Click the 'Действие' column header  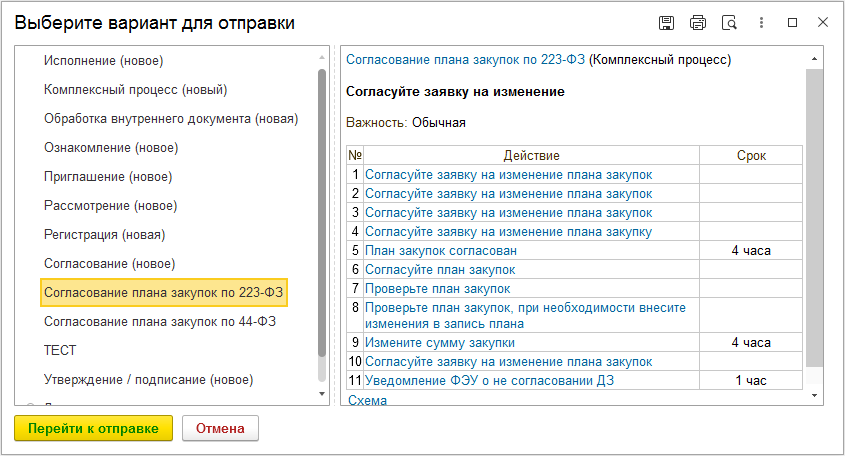531,156
